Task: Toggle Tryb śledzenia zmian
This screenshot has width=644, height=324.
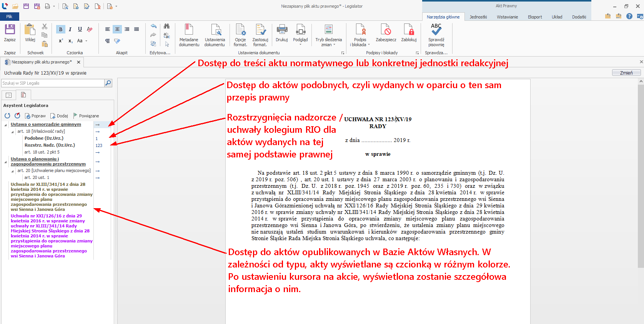Action: coord(329,35)
